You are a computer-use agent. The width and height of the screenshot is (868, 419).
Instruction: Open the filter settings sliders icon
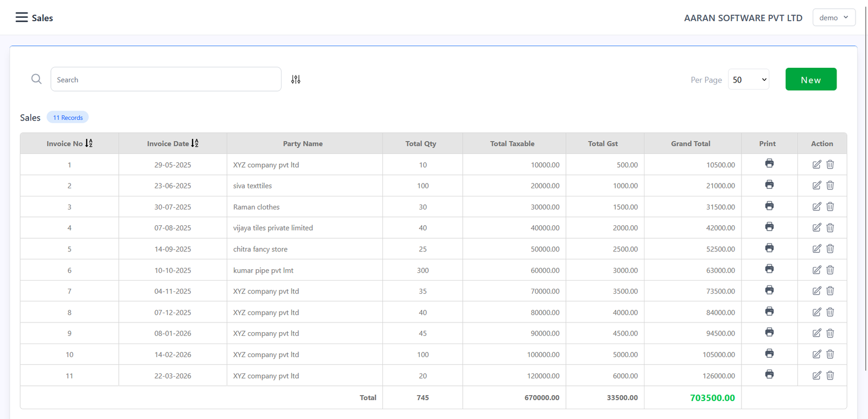pos(296,79)
